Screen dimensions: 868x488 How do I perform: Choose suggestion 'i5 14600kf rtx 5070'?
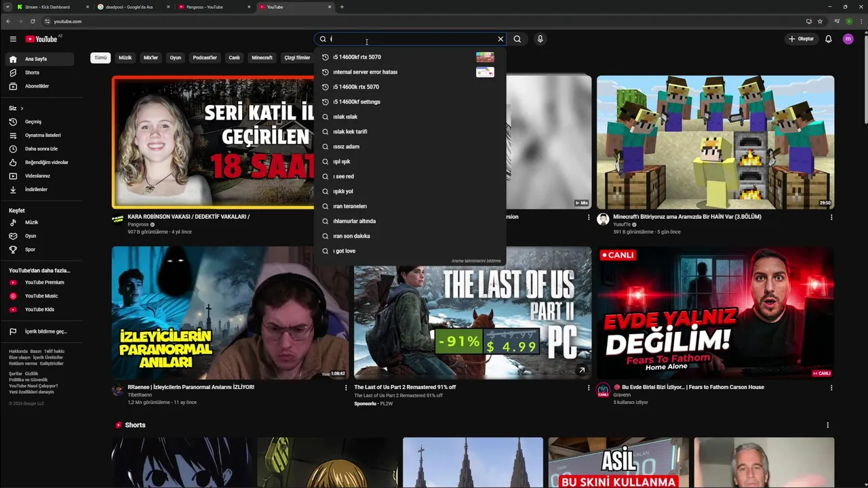(410, 57)
